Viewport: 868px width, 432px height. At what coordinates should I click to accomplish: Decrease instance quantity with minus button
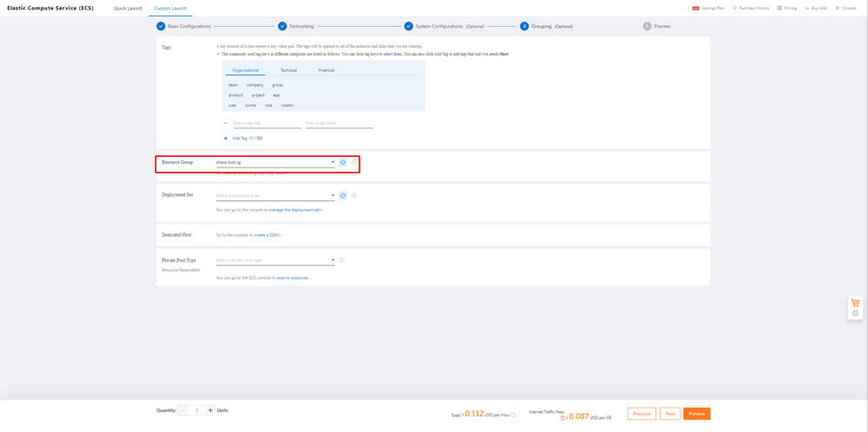[x=183, y=410]
